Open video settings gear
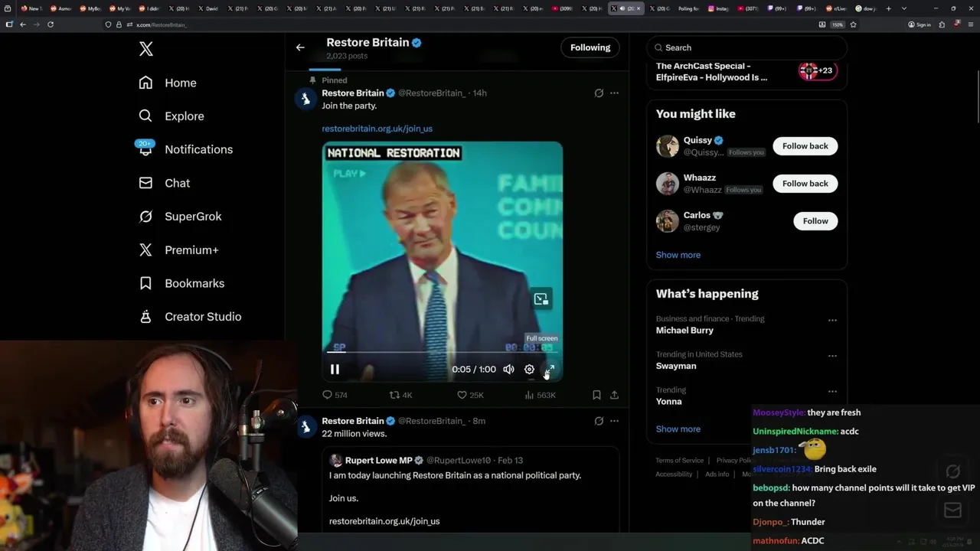The height and width of the screenshot is (551, 980). [529, 369]
